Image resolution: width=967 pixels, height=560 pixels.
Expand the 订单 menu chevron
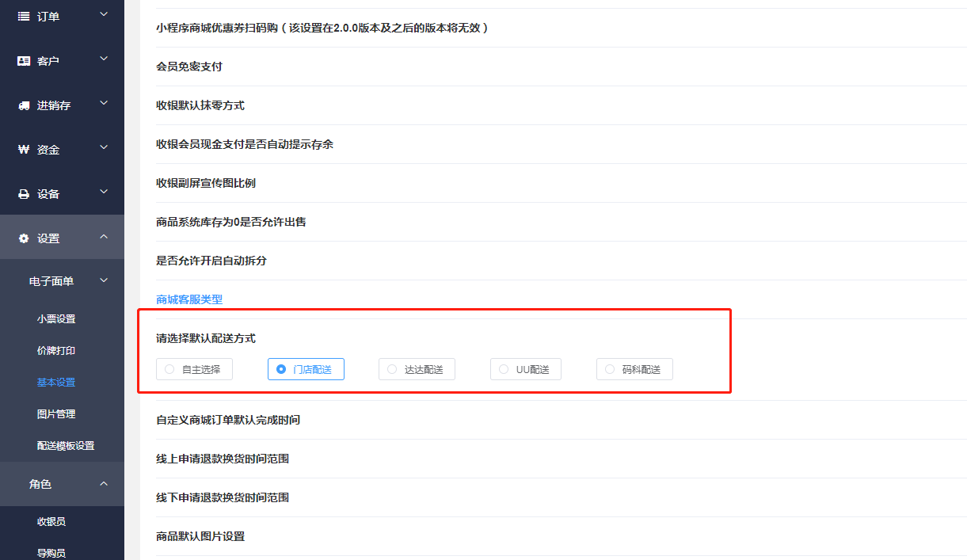pos(104,14)
